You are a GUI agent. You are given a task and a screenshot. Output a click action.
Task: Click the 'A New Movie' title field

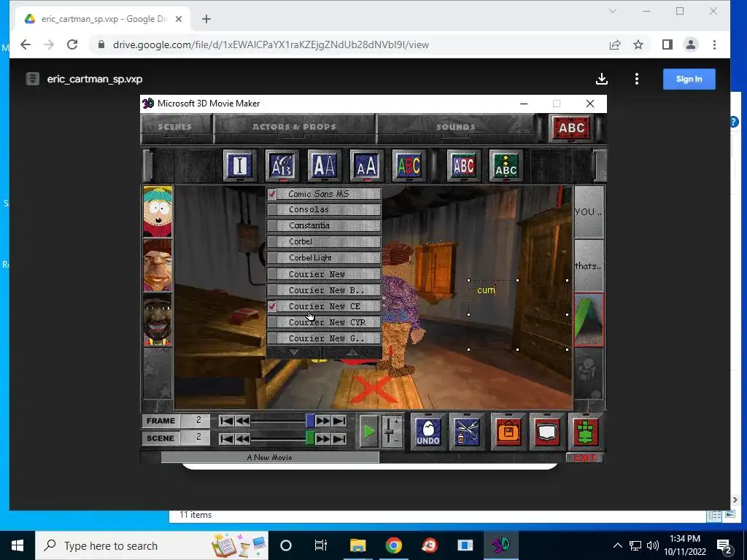click(x=270, y=458)
